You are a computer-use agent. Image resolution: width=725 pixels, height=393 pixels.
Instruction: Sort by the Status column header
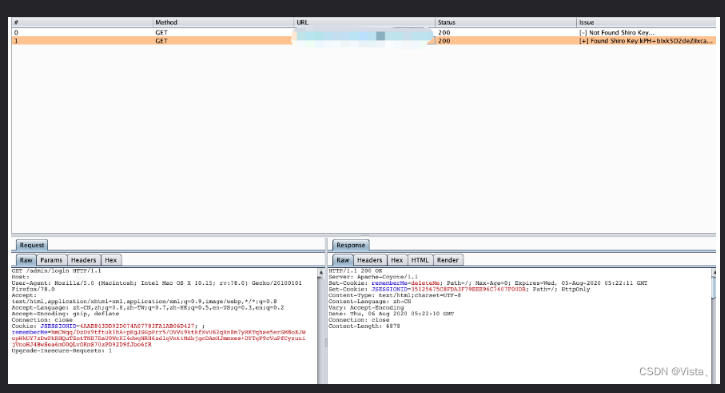click(506, 22)
